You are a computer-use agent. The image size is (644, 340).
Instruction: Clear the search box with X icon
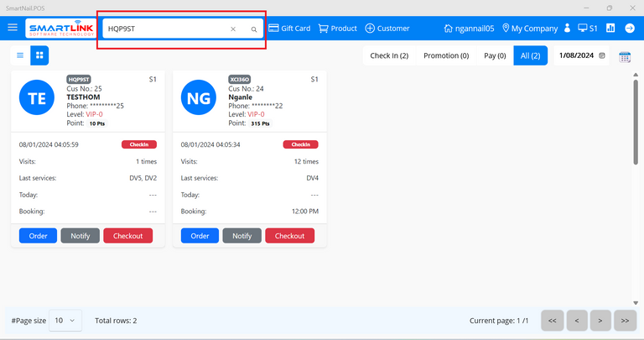(233, 29)
